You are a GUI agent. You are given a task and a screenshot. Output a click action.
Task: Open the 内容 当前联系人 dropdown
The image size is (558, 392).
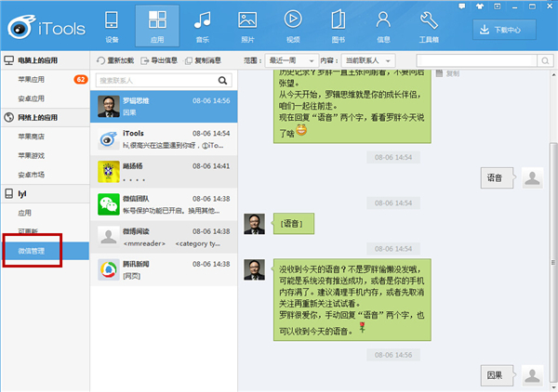(368, 60)
